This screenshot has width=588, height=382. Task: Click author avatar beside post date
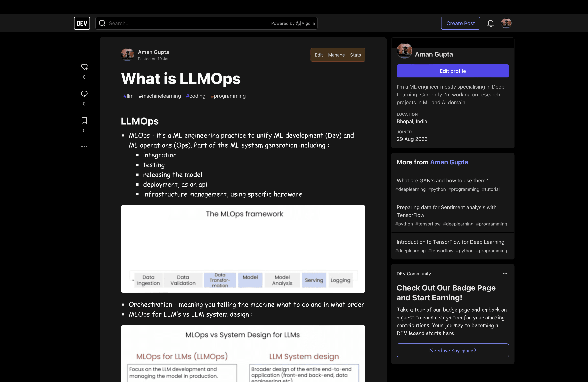coord(127,55)
